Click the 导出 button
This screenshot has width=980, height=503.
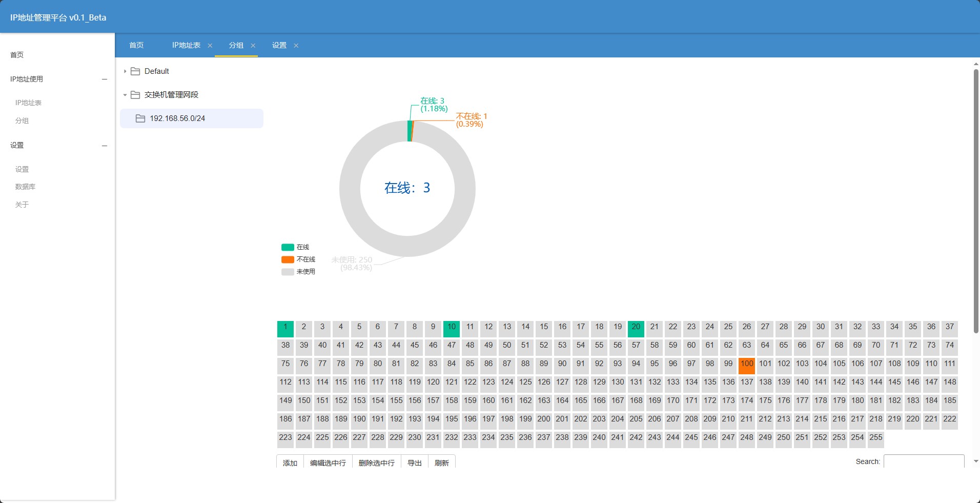pyautogui.click(x=415, y=462)
